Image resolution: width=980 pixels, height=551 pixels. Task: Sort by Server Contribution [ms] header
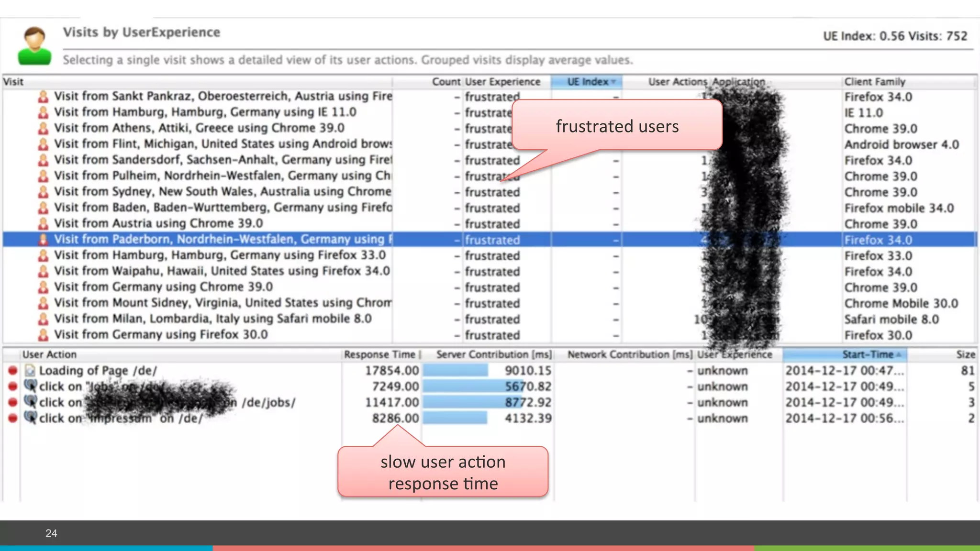tap(488, 354)
